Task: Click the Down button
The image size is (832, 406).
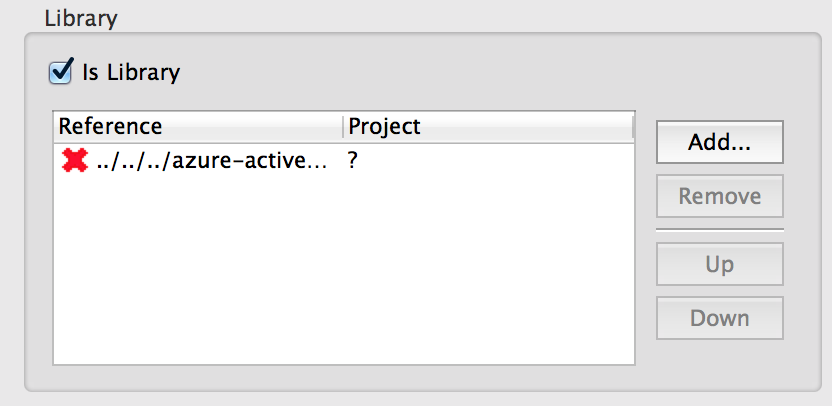Action: click(719, 319)
